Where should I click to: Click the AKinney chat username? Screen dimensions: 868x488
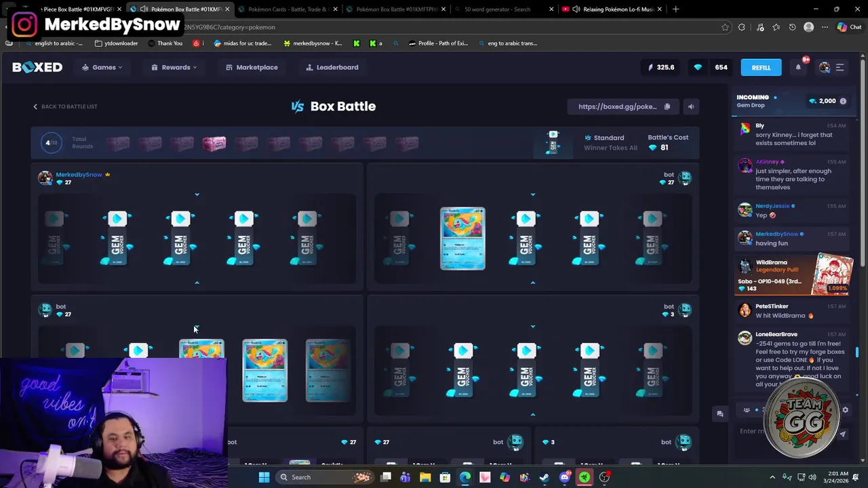767,162
